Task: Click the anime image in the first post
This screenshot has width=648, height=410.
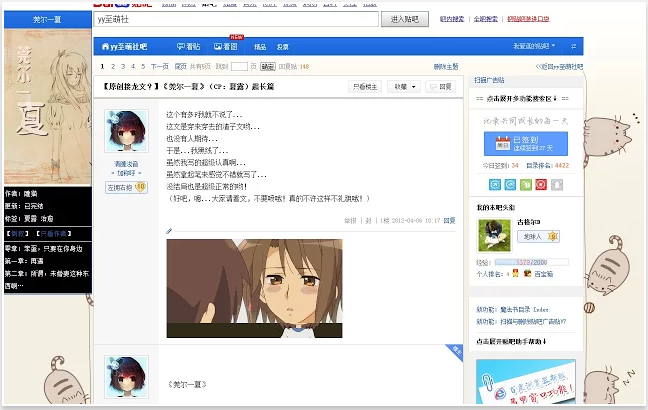Action: click(255, 288)
